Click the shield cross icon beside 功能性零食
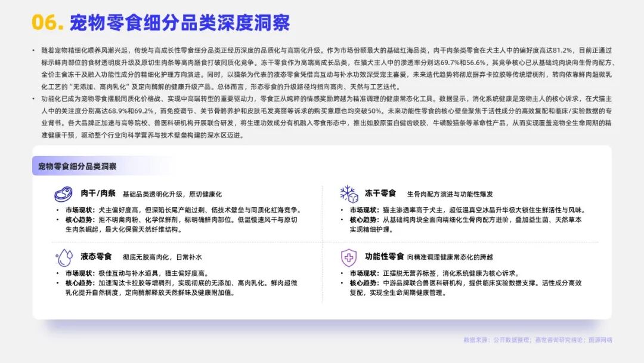 (x=349, y=258)
